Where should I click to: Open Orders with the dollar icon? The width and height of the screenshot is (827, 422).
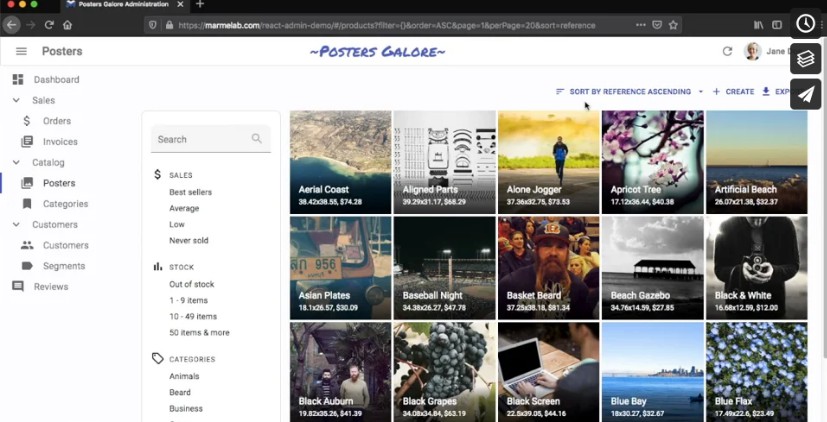(56, 121)
